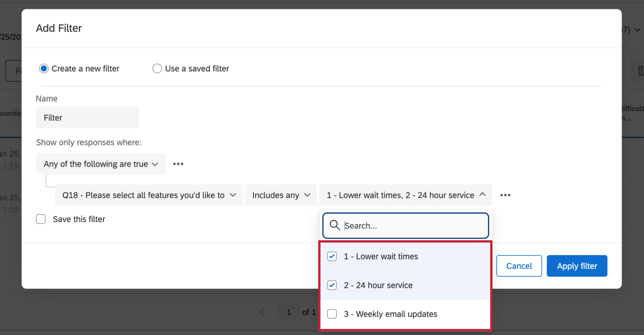Image resolution: width=644 pixels, height=335 pixels.
Task: Click the page number box
Action: coord(289,312)
